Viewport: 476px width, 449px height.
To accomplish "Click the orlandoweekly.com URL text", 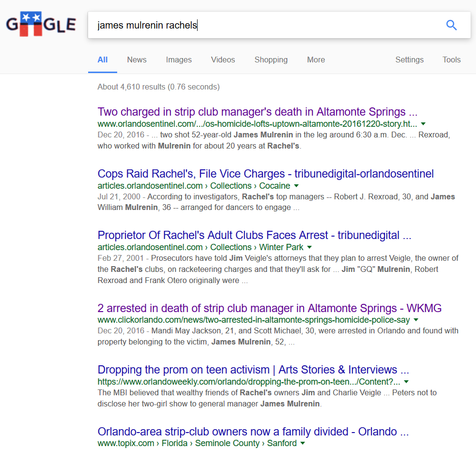I will tap(248, 382).
